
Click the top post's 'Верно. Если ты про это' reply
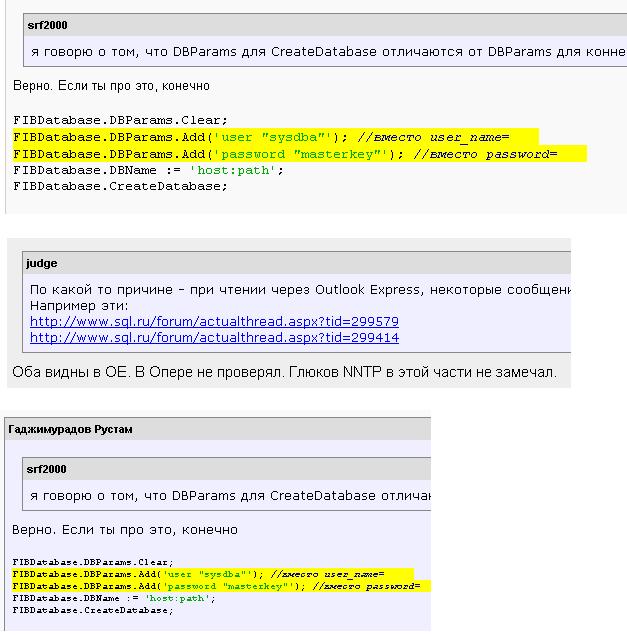pyautogui.click(x=111, y=86)
